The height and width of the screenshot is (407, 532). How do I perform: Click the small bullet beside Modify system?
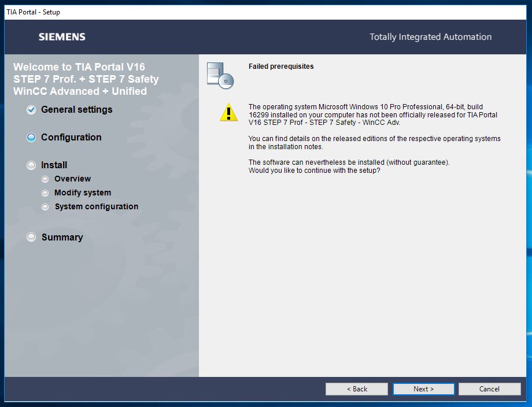[x=45, y=193]
